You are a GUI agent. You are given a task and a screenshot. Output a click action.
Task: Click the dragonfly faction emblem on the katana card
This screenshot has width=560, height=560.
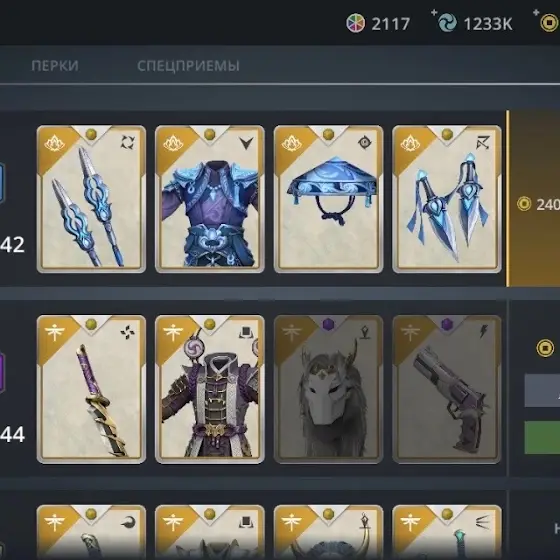point(54,332)
